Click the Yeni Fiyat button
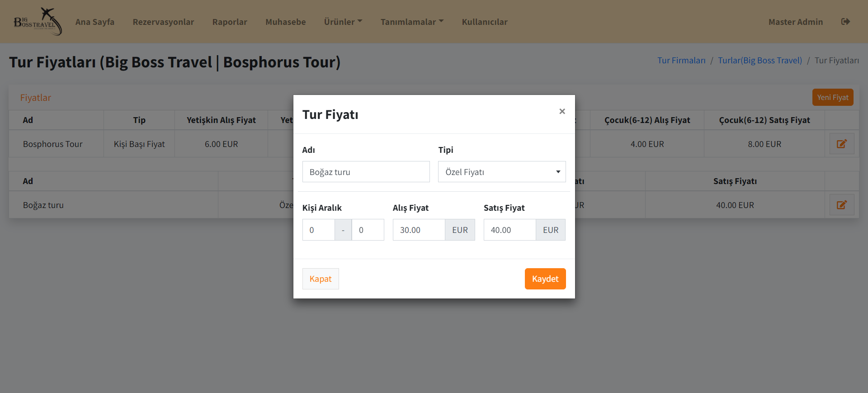 point(833,97)
